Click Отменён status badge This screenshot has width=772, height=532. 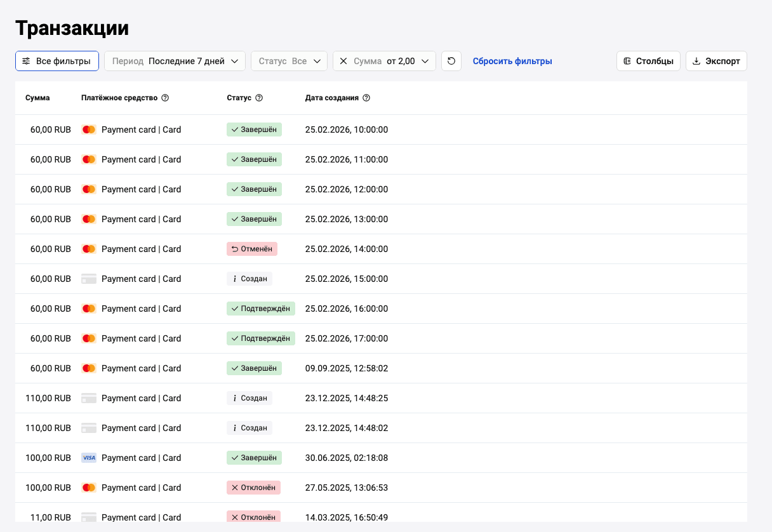252,249
